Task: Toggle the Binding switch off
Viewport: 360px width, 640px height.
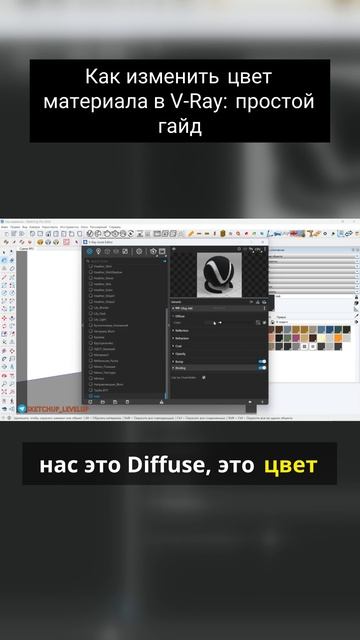Action: click(x=262, y=368)
